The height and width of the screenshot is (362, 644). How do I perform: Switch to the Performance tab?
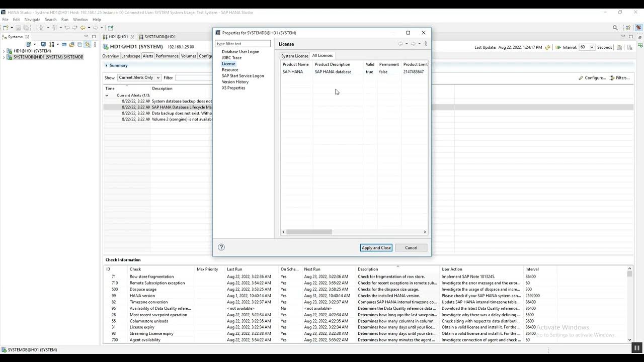click(167, 56)
